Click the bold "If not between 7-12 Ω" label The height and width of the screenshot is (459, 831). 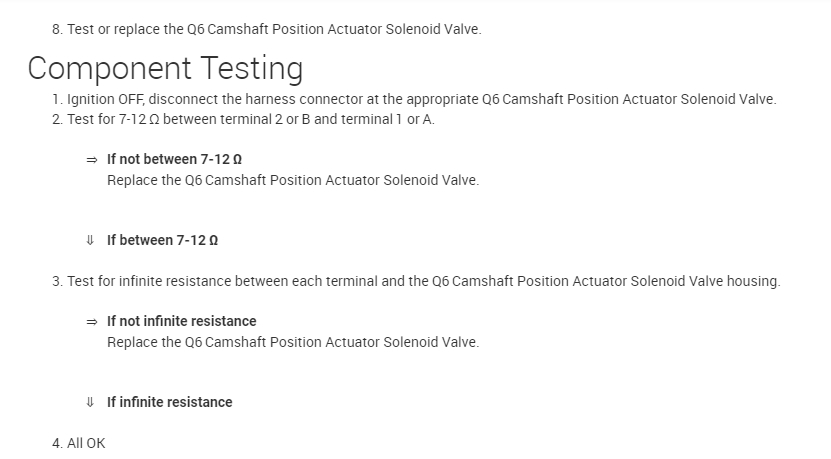pyautogui.click(x=175, y=160)
